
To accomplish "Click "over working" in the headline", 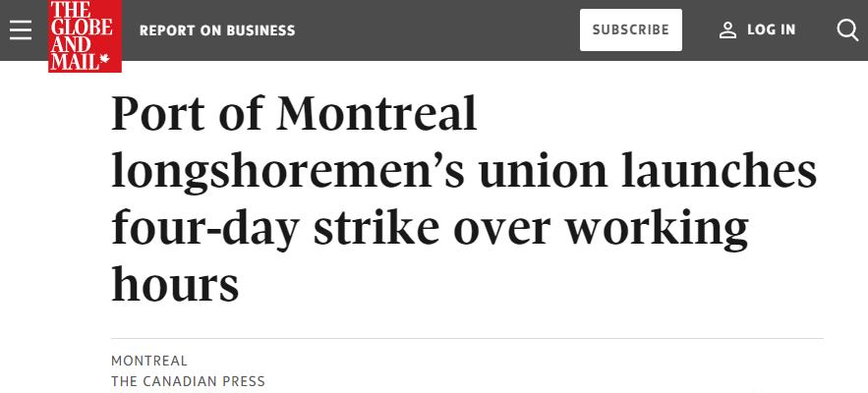I will pyautogui.click(x=601, y=229).
